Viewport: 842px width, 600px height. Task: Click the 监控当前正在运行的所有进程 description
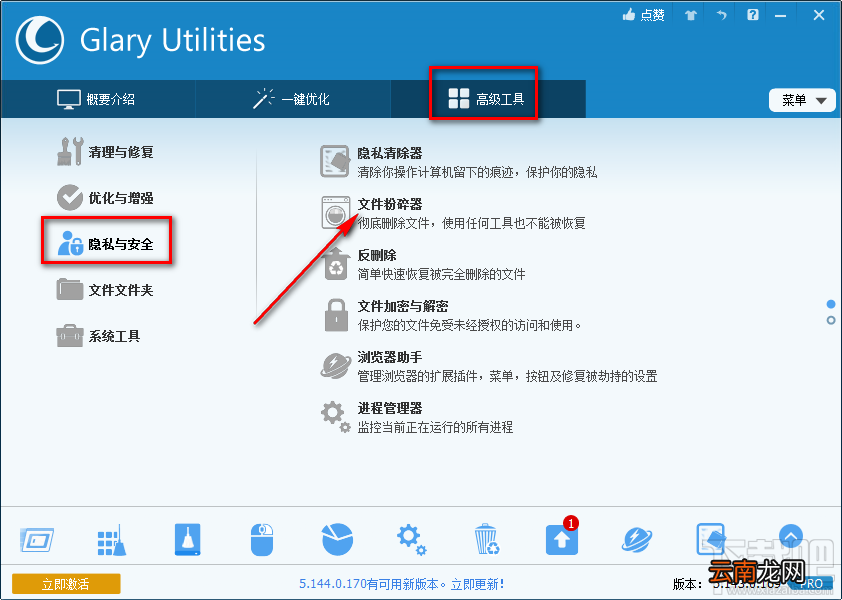point(435,428)
